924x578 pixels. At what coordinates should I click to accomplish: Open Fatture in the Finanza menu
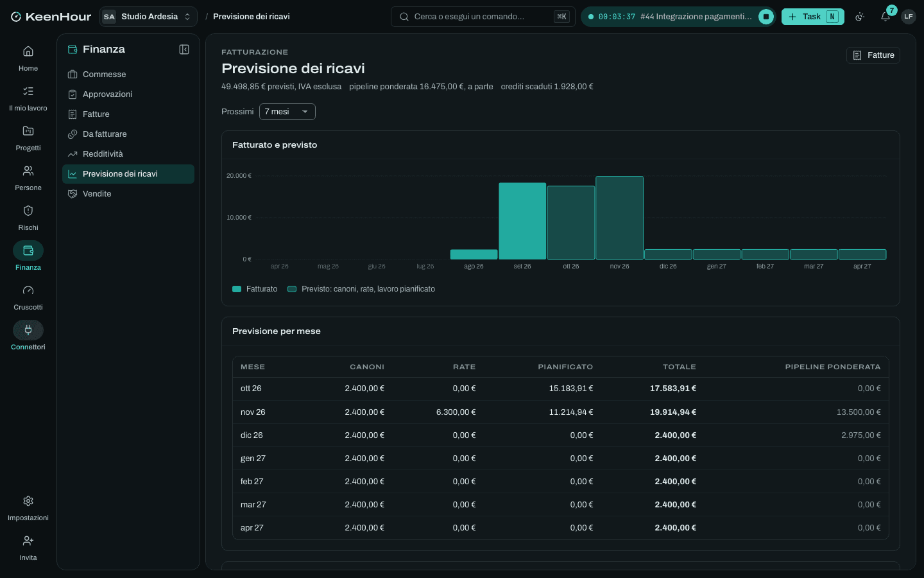pos(128,114)
